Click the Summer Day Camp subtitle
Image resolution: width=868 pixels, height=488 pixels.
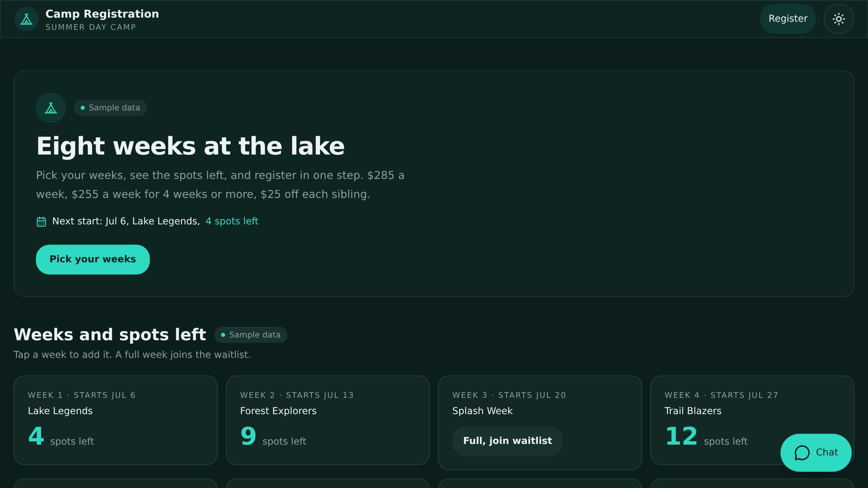pyautogui.click(x=91, y=27)
